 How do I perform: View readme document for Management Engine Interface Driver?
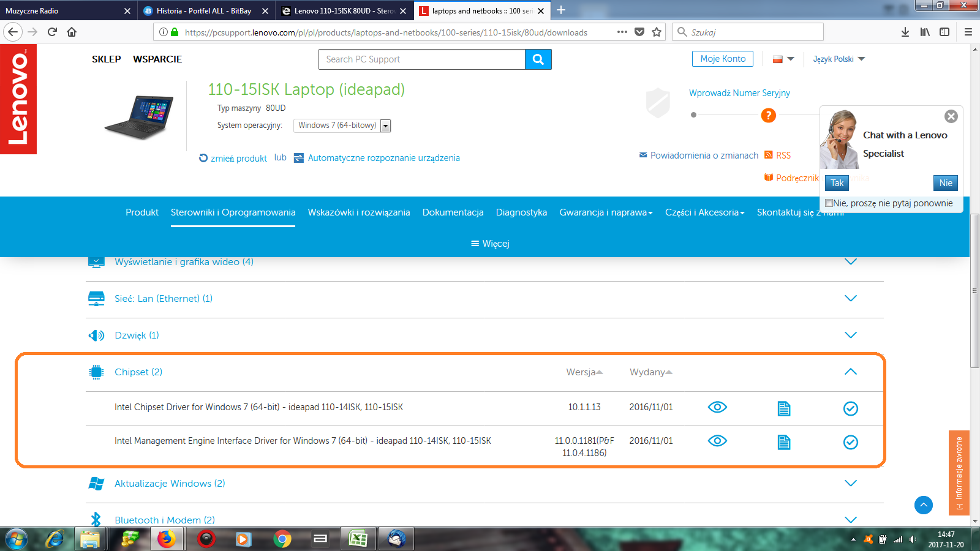[x=784, y=442]
